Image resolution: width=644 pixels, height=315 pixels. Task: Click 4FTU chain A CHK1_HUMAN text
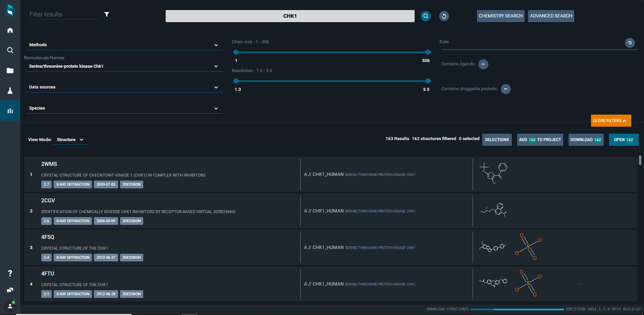pos(324,284)
